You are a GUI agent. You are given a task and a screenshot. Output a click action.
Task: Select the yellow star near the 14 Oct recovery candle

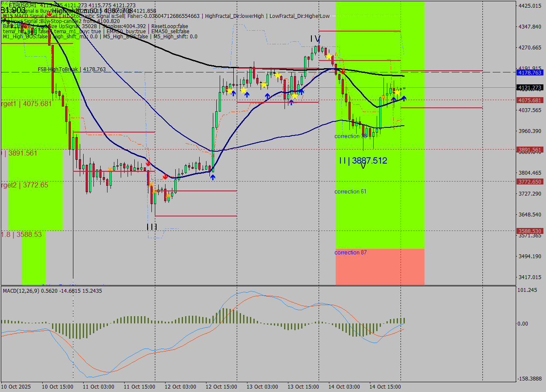coord(397,92)
